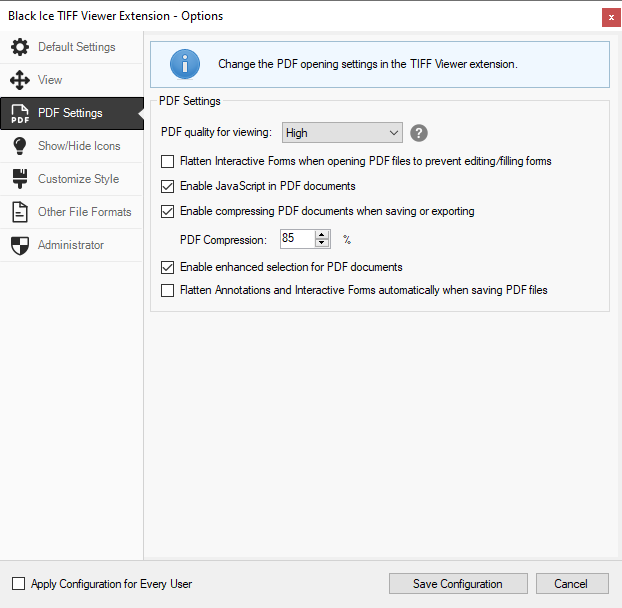The image size is (622, 608).
Task: Click the four-arrow move icon beside View
Action: coord(20,80)
